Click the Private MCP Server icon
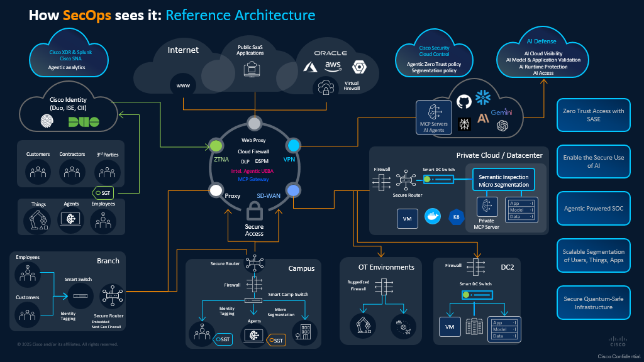Viewport: 644px width, 362px height. point(487,206)
